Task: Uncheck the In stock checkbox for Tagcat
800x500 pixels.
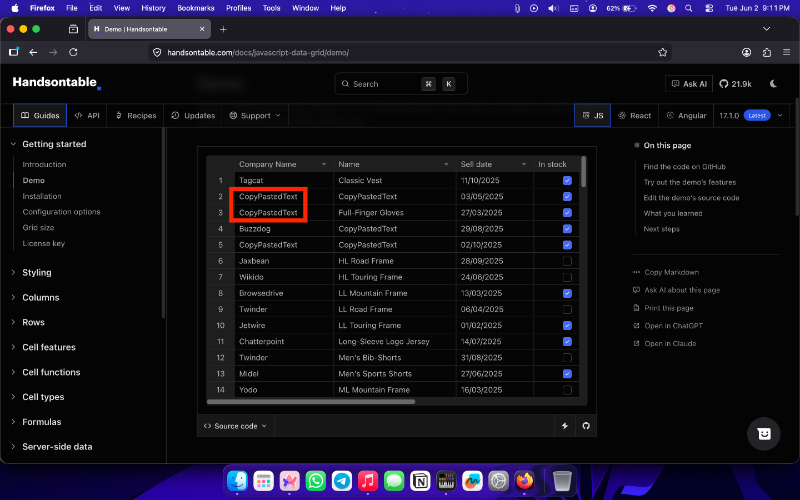Action: [x=567, y=180]
